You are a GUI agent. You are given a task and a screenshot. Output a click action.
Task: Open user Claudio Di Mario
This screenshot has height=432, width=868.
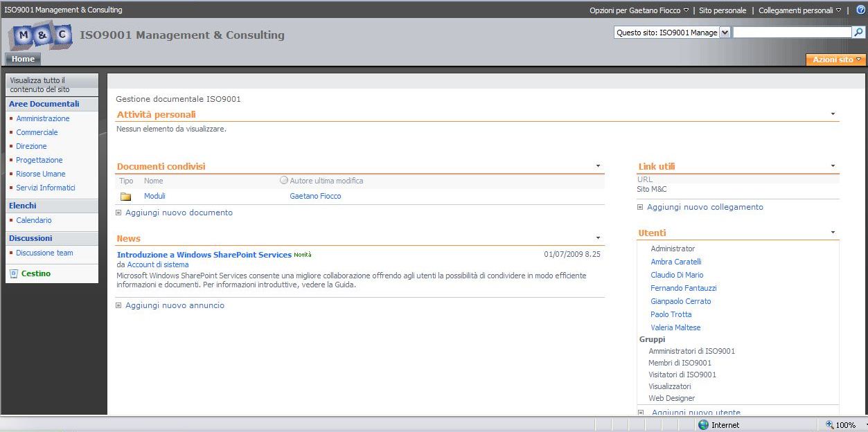(x=677, y=275)
